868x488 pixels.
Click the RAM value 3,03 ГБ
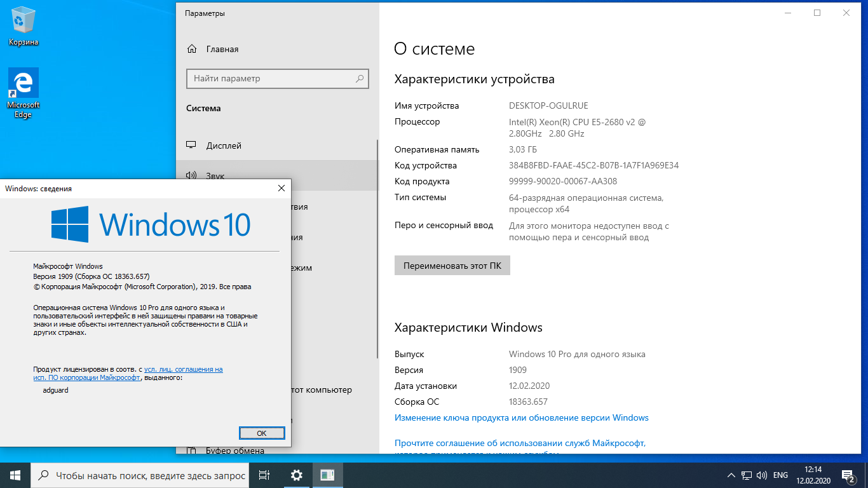(523, 150)
